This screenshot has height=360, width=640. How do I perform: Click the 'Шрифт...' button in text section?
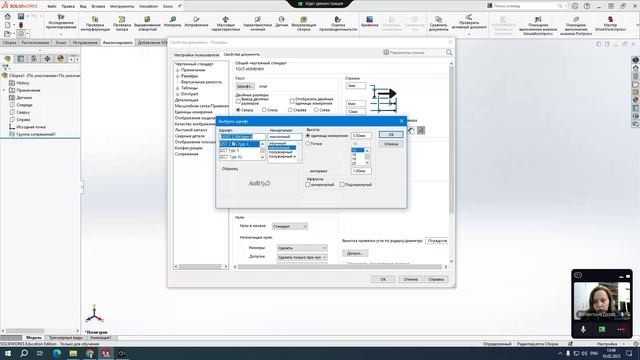click(x=245, y=86)
